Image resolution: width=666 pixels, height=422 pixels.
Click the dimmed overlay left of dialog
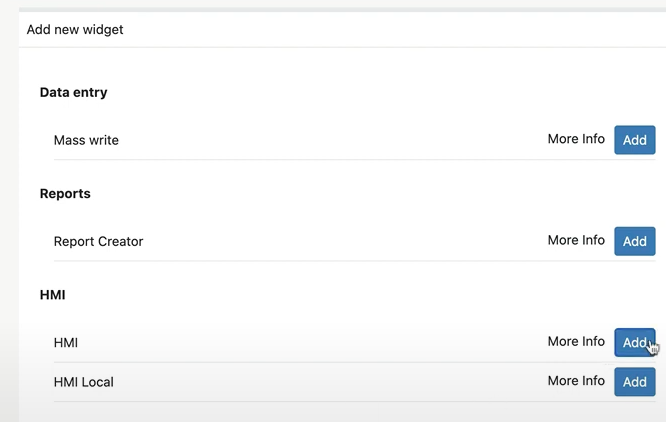coord(9,212)
